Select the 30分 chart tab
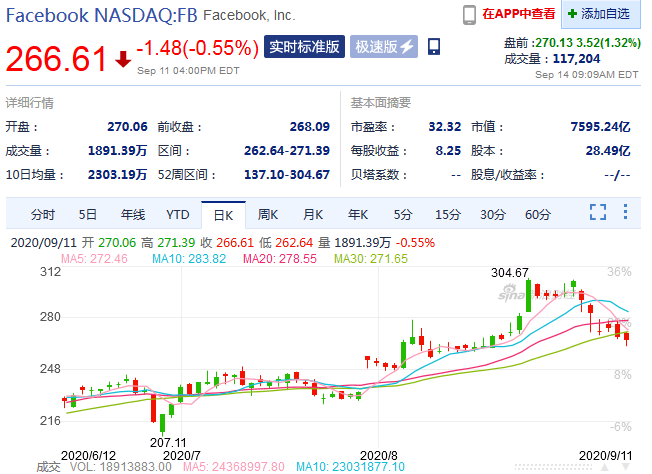Viewport: 652px width, 474px height. pyautogui.click(x=493, y=215)
